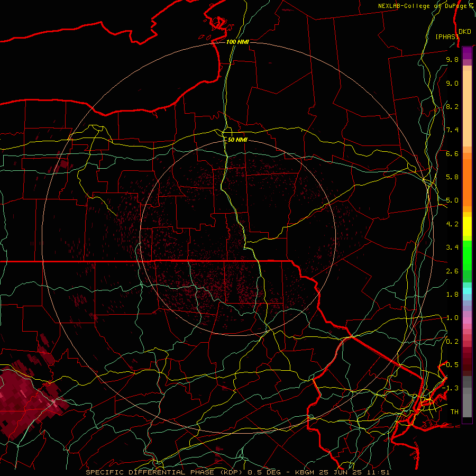The width and height of the screenshot is (476, 476).
Task: Click the purple top segment of color bar
Action: [x=467, y=53]
